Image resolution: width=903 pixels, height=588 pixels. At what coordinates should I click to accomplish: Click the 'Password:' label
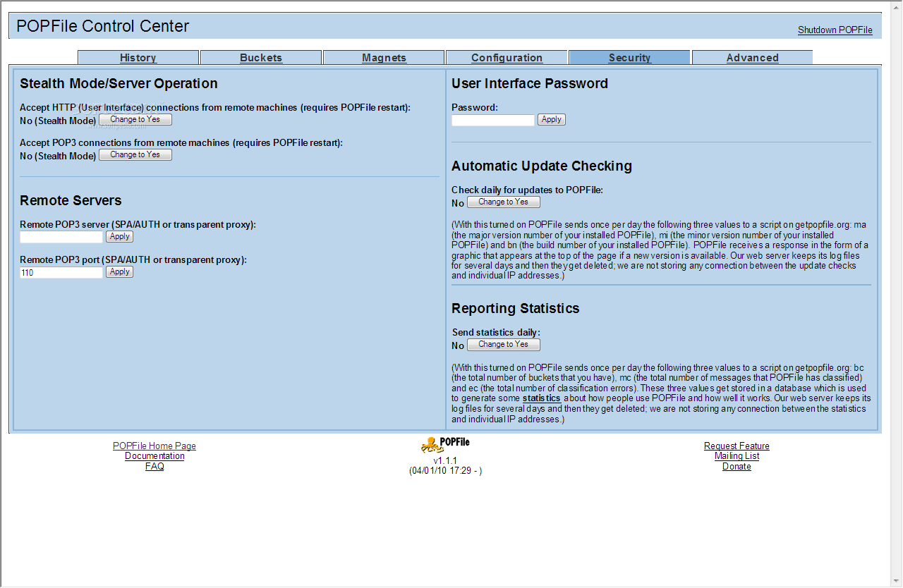coord(475,108)
